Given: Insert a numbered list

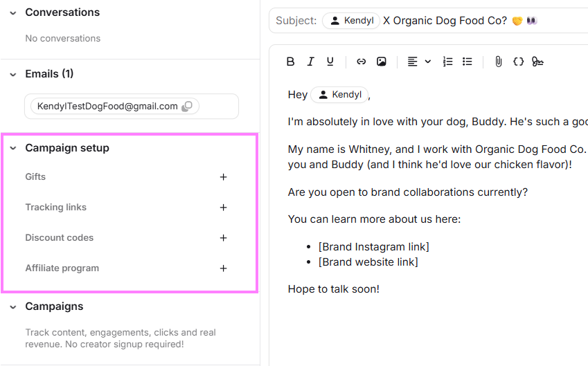Looking at the screenshot, I should [447, 62].
